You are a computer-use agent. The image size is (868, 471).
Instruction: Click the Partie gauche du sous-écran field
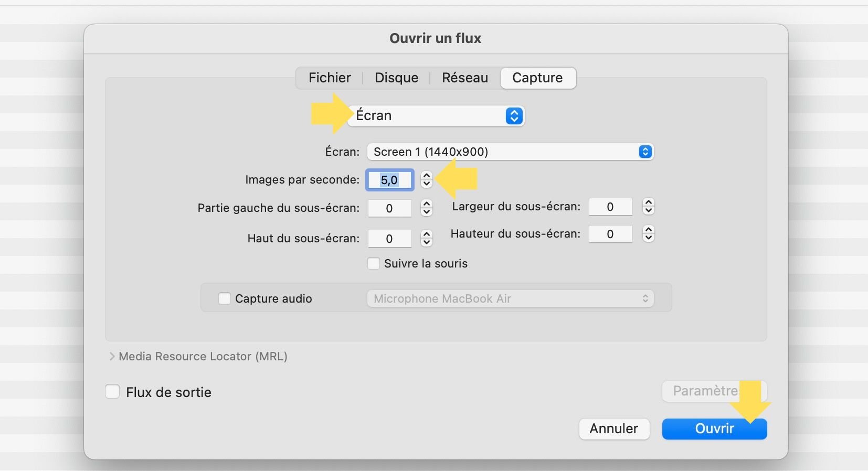[x=389, y=208]
